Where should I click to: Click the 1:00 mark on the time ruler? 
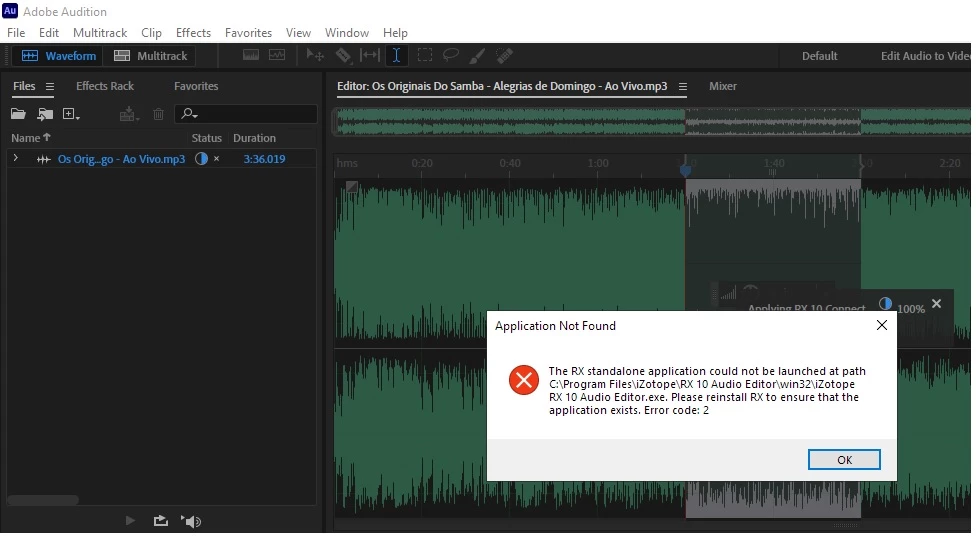pyautogui.click(x=598, y=164)
